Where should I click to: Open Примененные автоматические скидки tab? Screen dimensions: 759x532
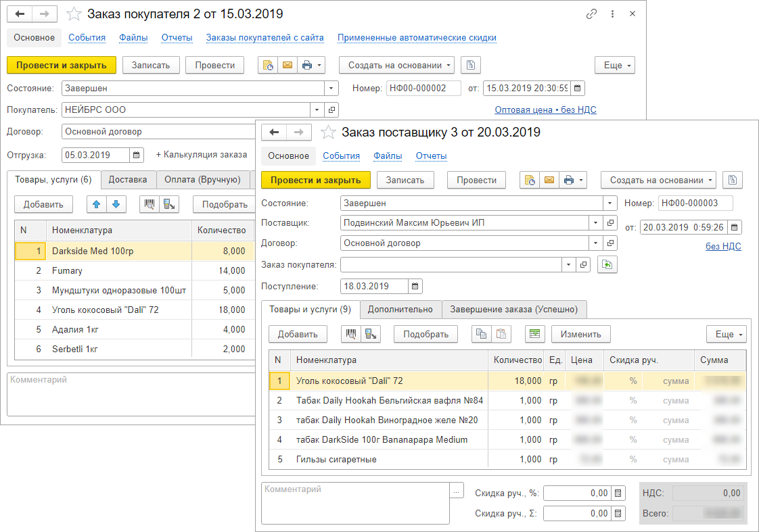point(417,38)
